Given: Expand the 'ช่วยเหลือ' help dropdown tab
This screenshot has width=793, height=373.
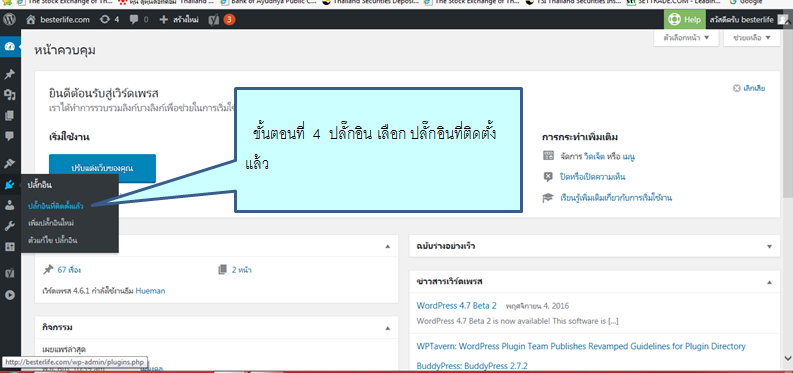Looking at the screenshot, I should pyautogui.click(x=752, y=38).
